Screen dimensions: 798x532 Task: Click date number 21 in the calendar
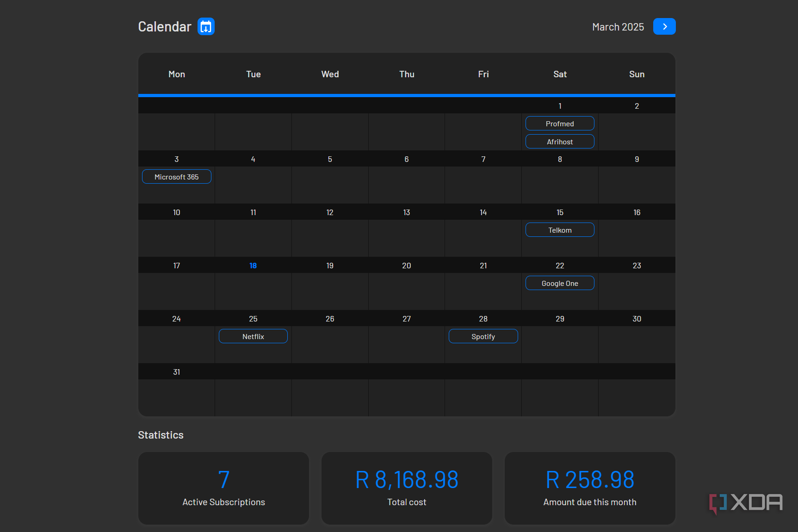(483, 266)
